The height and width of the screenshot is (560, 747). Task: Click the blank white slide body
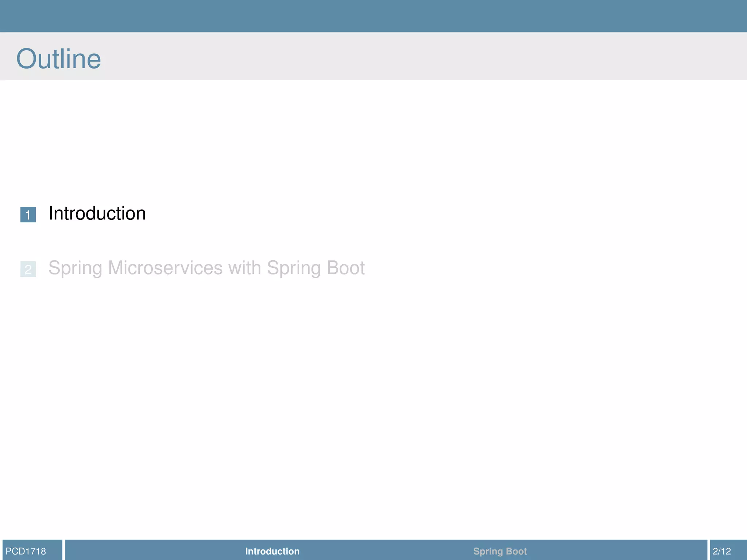point(373,401)
